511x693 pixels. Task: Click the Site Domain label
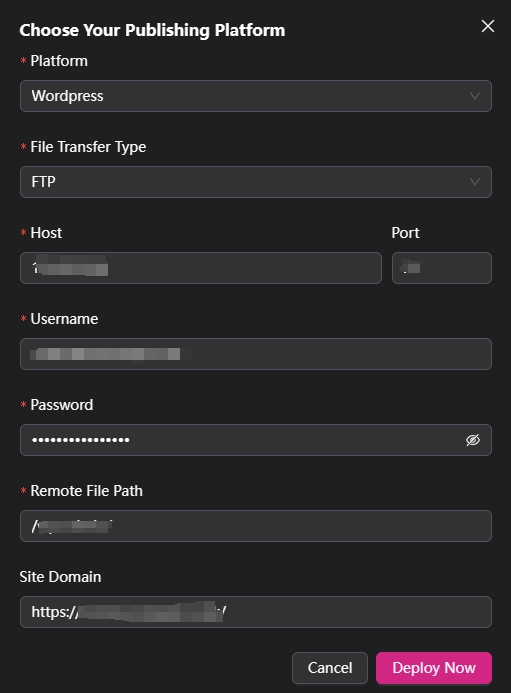(x=60, y=577)
